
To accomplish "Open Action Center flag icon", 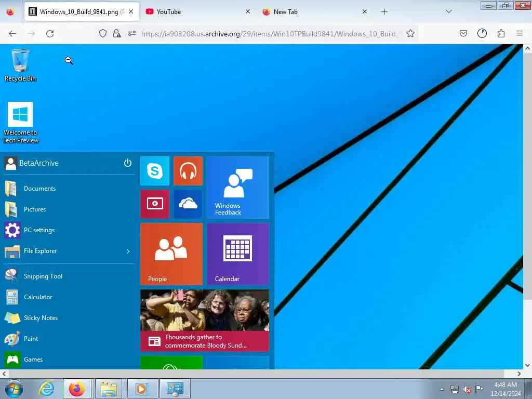I will (479, 389).
